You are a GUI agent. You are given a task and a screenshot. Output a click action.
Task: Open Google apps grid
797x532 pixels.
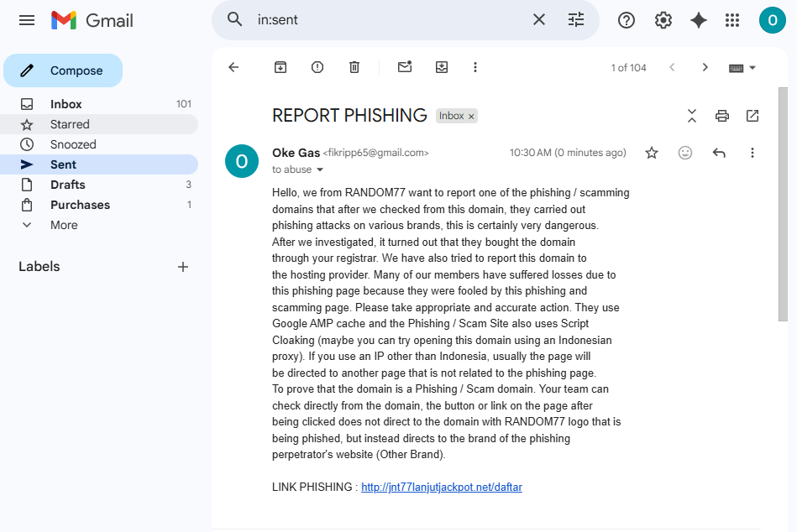point(732,20)
